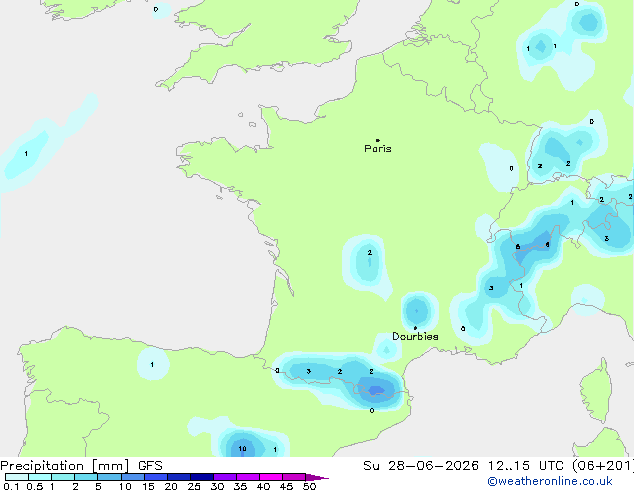Click the legend label 25
634x490 pixels.
pyautogui.click(x=194, y=486)
